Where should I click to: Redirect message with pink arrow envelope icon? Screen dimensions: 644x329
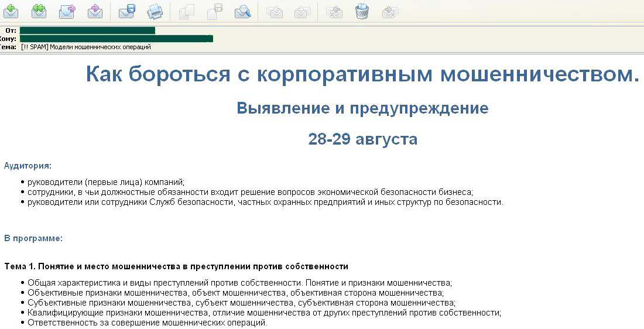pyautogui.click(x=95, y=11)
